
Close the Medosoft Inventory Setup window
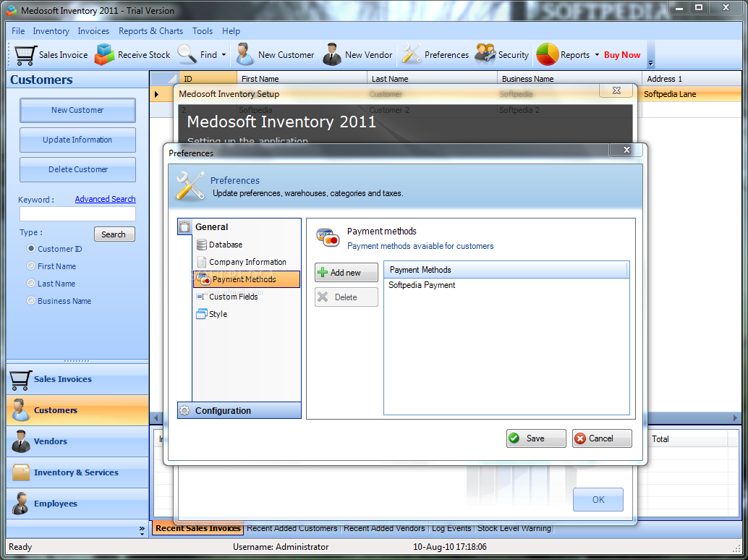tap(616, 90)
